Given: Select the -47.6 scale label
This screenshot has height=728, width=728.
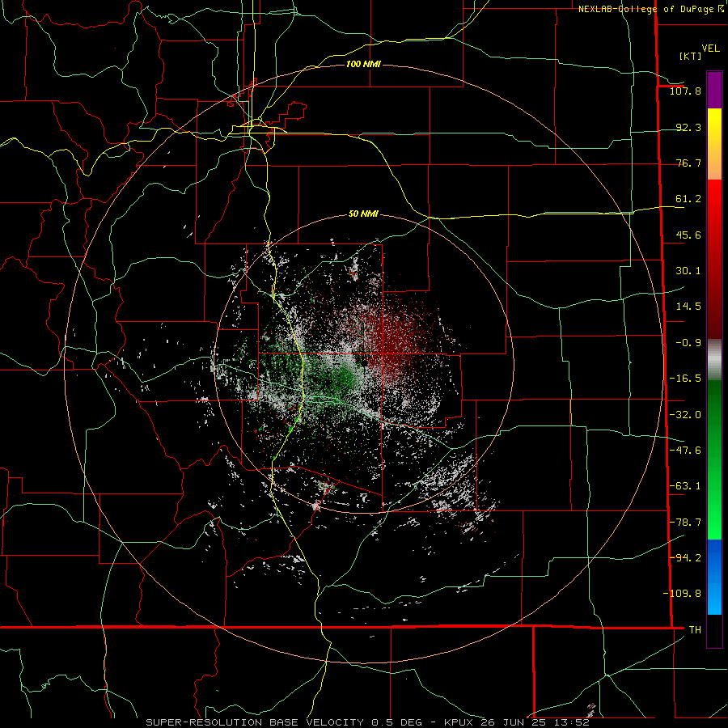Looking at the screenshot, I should pos(685,451).
